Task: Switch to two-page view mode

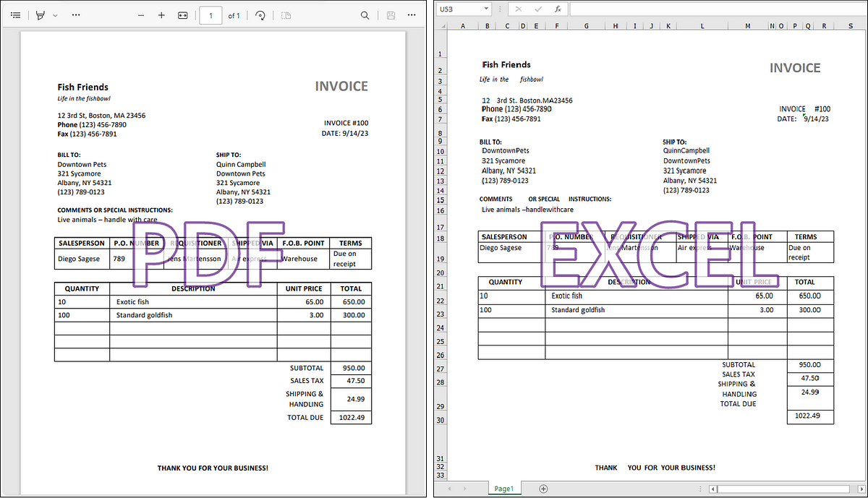Action: pos(286,15)
